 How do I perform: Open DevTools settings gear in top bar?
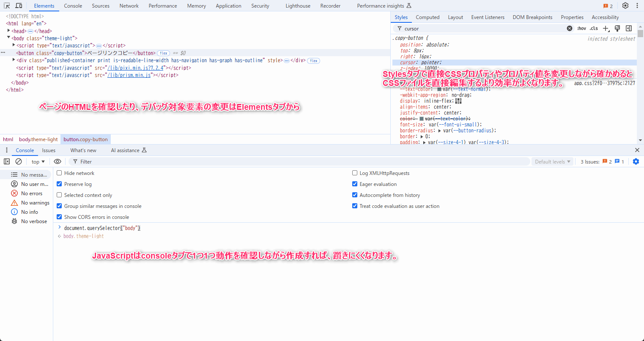tap(625, 5)
